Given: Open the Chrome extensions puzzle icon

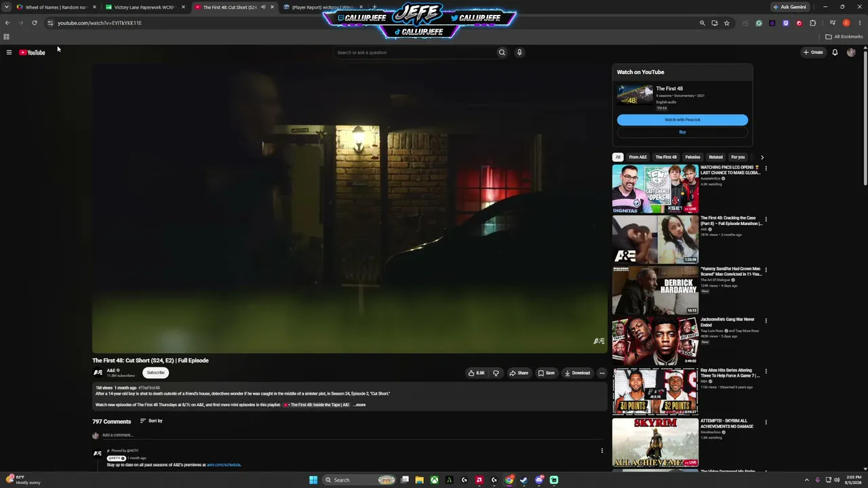Looking at the screenshot, I should click(x=812, y=23).
